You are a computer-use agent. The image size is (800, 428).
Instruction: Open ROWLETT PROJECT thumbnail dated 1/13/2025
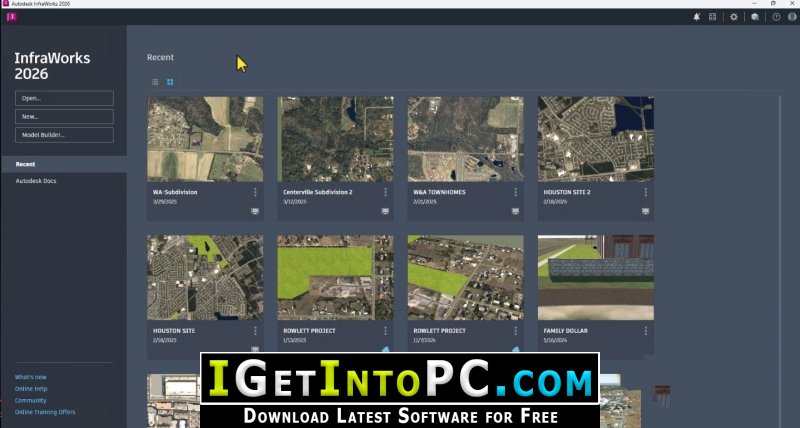[335, 278]
